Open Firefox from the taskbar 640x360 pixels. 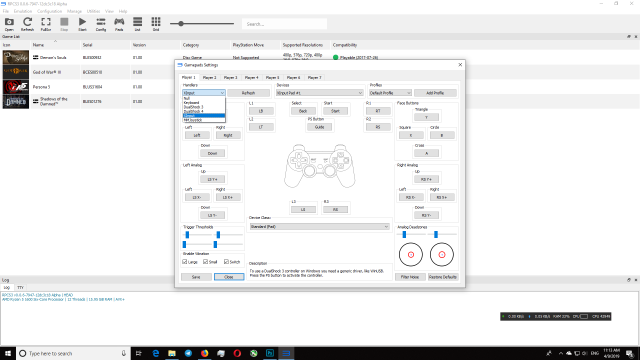(204, 353)
